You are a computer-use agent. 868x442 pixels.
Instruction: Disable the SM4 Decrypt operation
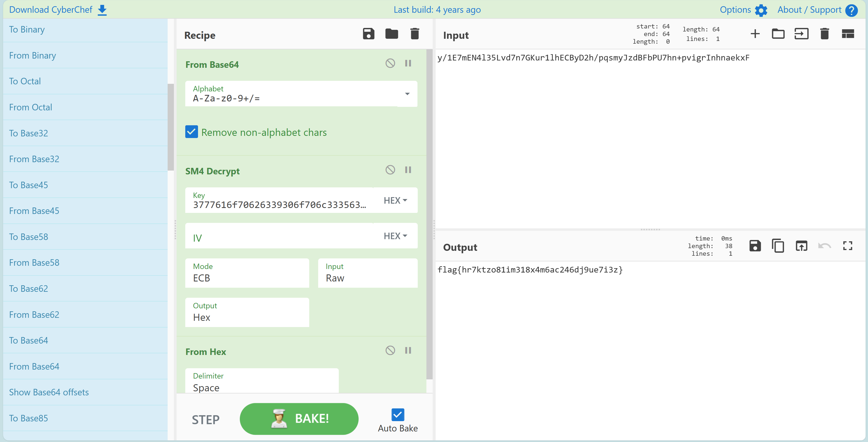point(390,170)
